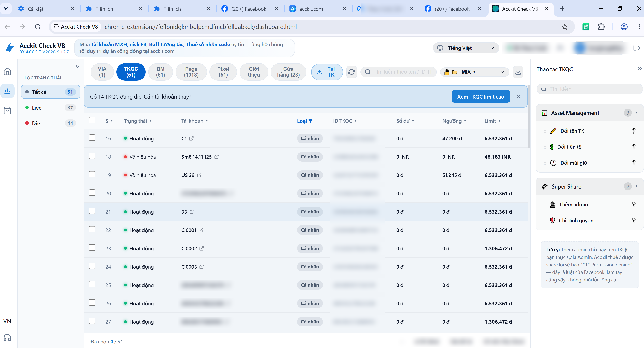Screen dimensions: 644x348
Task: Open external link icon next to C1
Action: [x=191, y=138]
